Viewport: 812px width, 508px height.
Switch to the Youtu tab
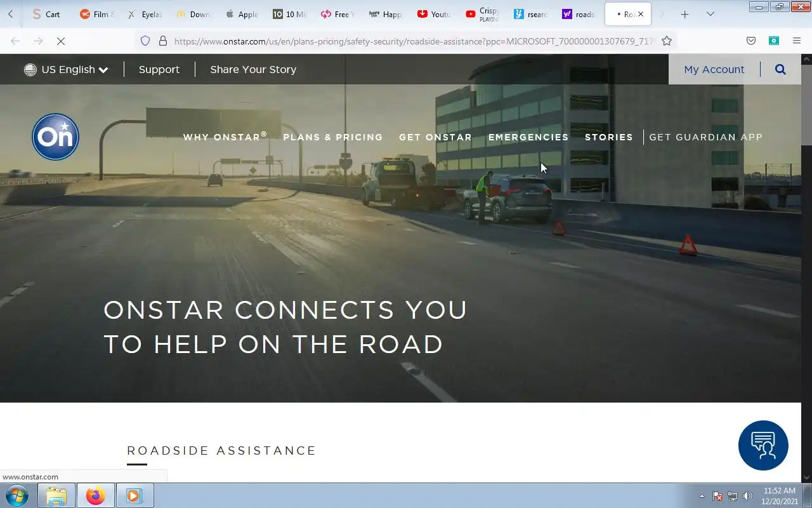click(433, 14)
